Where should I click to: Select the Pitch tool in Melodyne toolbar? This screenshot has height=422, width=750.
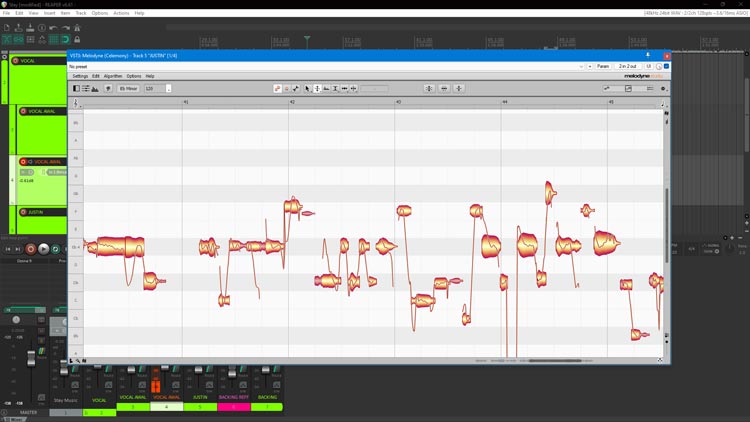pyautogui.click(x=317, y=89)
